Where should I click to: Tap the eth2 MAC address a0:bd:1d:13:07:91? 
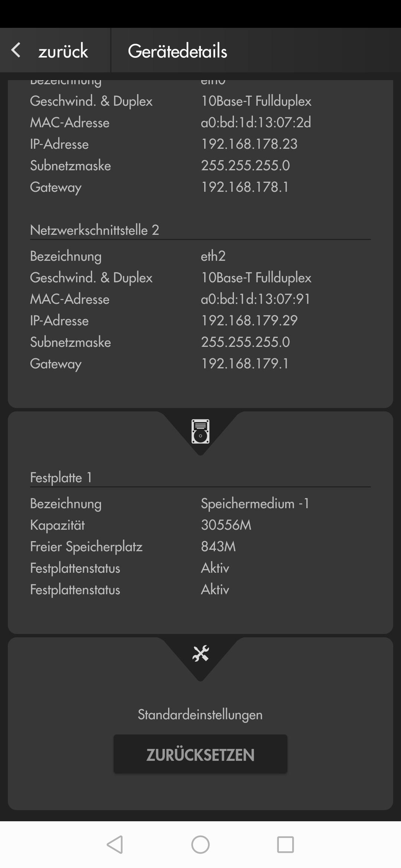255,299
